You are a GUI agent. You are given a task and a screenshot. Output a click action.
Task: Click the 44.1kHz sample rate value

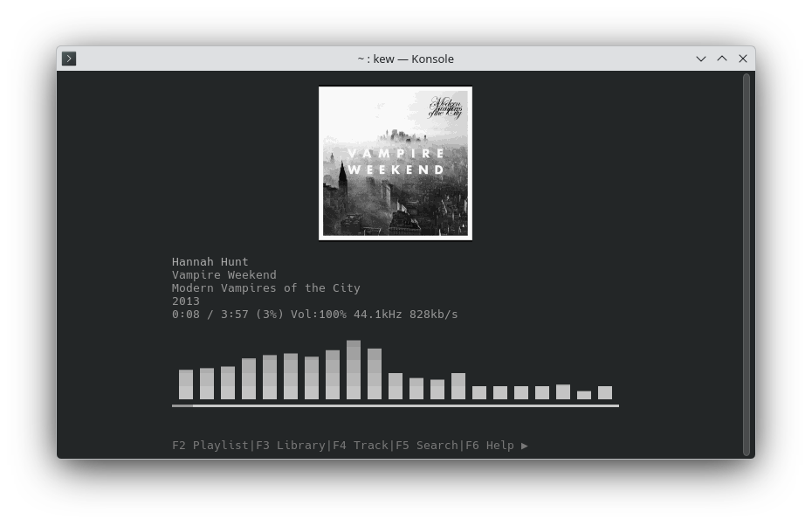tap(377, 314)
